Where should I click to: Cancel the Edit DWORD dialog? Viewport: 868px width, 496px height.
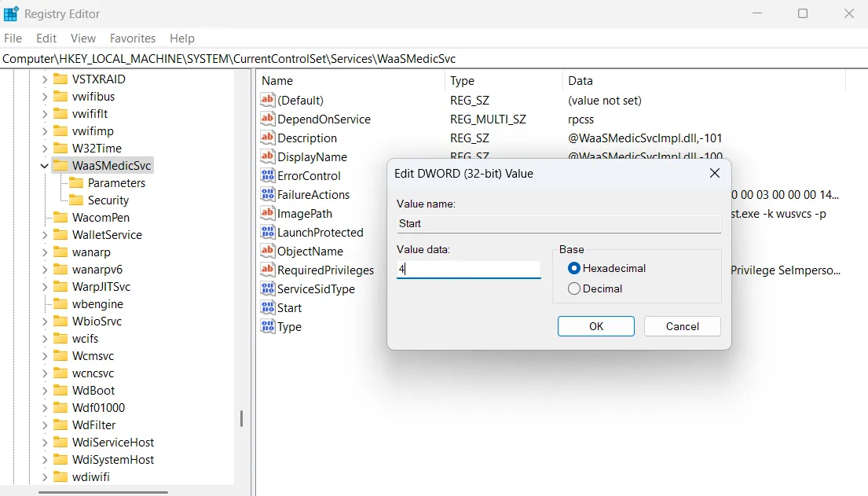681,325
